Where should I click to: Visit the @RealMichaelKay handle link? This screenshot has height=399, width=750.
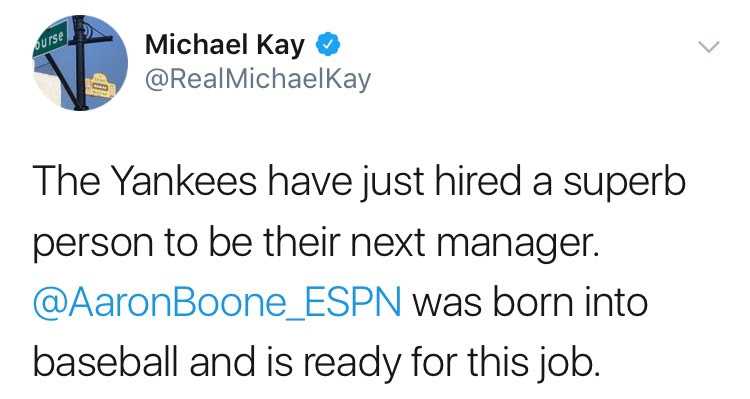pos(257,79)
